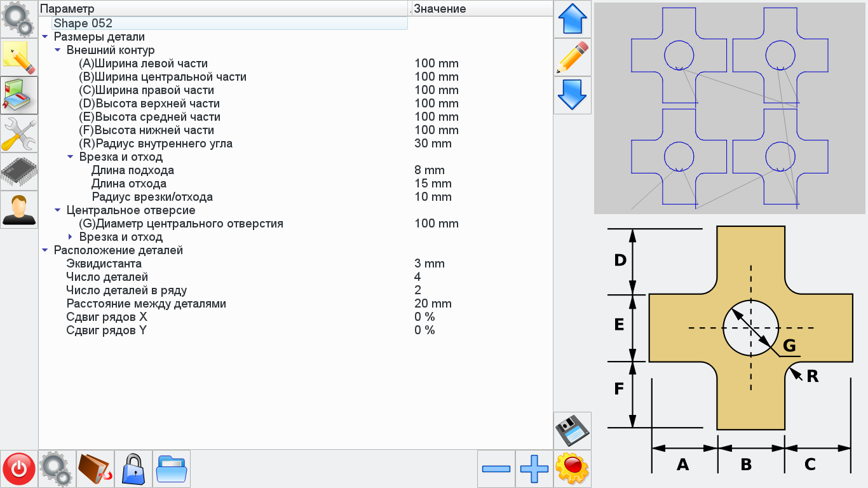Select the 'Shape 052' name field
Viewport: 868px width, 488px height.
pyautogui.click(x=229, y=24)
